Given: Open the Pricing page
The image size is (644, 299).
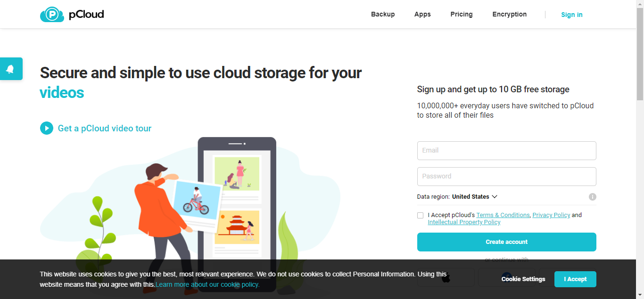Looking at the screenshot, I should (x=462, y=14).
